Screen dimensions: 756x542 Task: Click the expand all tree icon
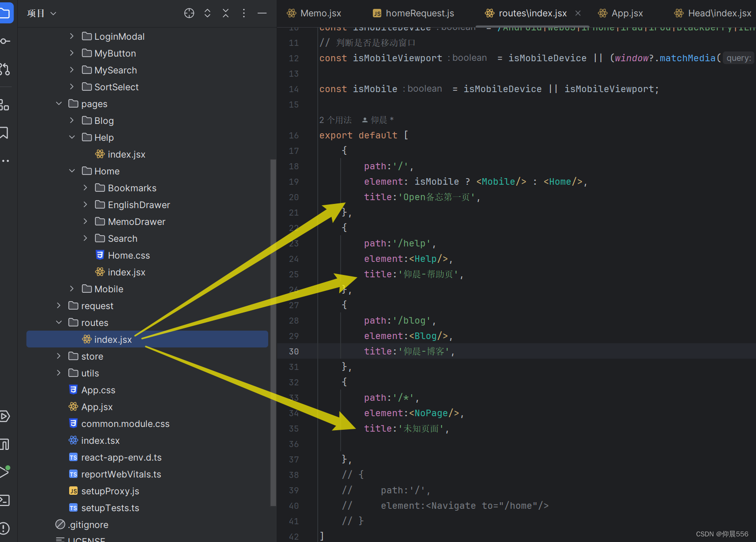207,13
